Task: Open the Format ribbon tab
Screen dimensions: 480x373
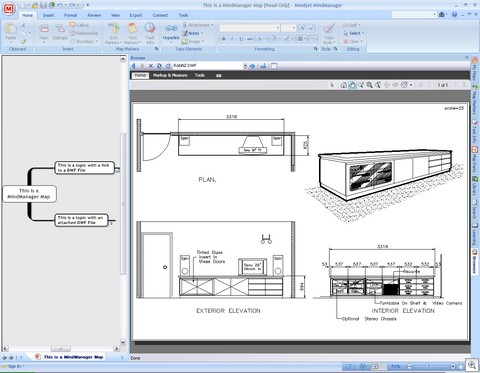Action: coord(70,15)
